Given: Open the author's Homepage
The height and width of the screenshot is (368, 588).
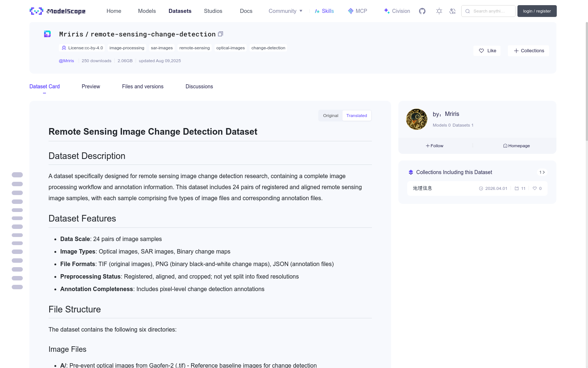Looking at the screenshot, I should pos(516,146).
